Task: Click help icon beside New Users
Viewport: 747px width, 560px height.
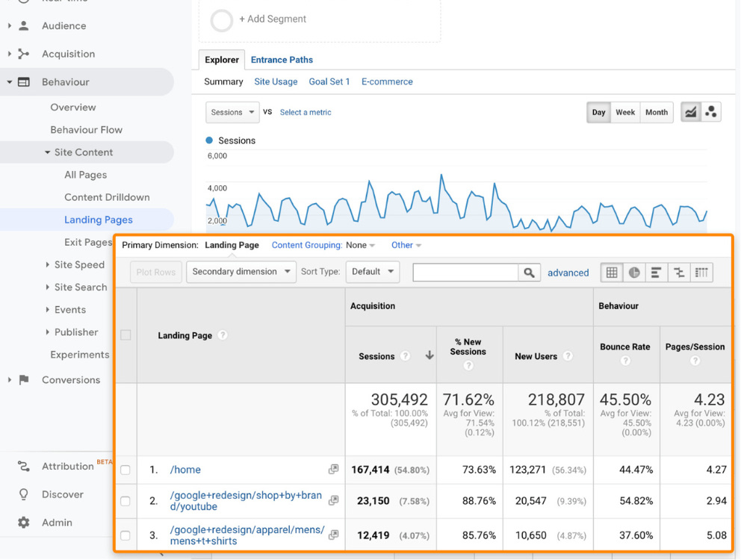Action: tap(568, 355)
